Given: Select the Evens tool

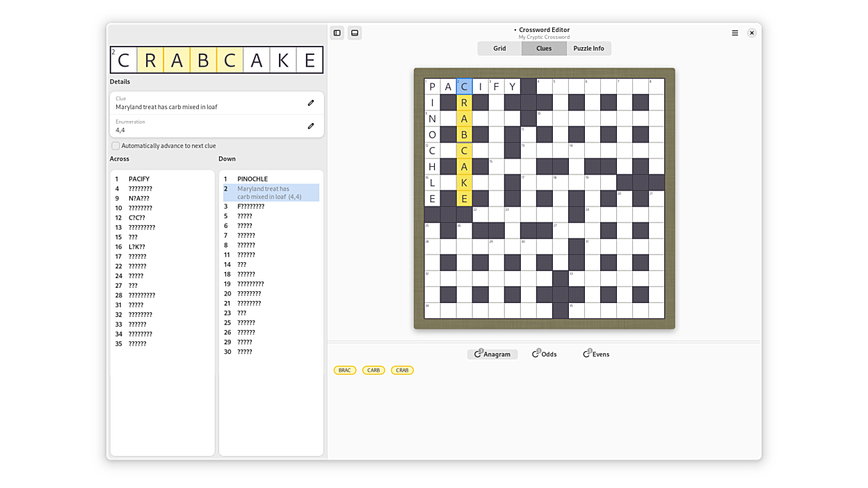Looking at the screenshot, I should click(596, 355).
